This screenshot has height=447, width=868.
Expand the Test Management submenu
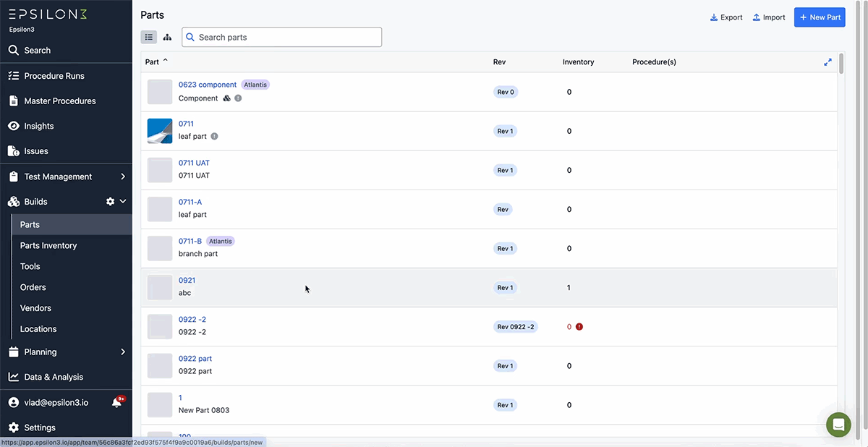click(x=123, y=176)
